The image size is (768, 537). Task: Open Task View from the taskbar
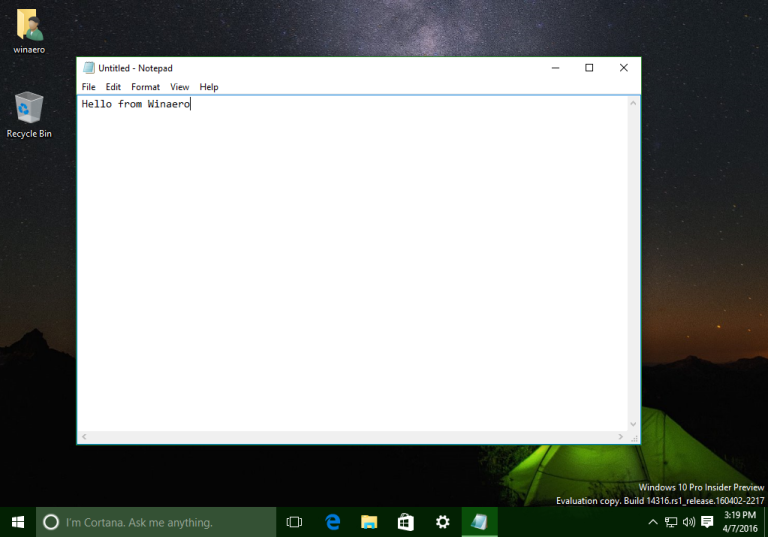[x=294, y=522]
